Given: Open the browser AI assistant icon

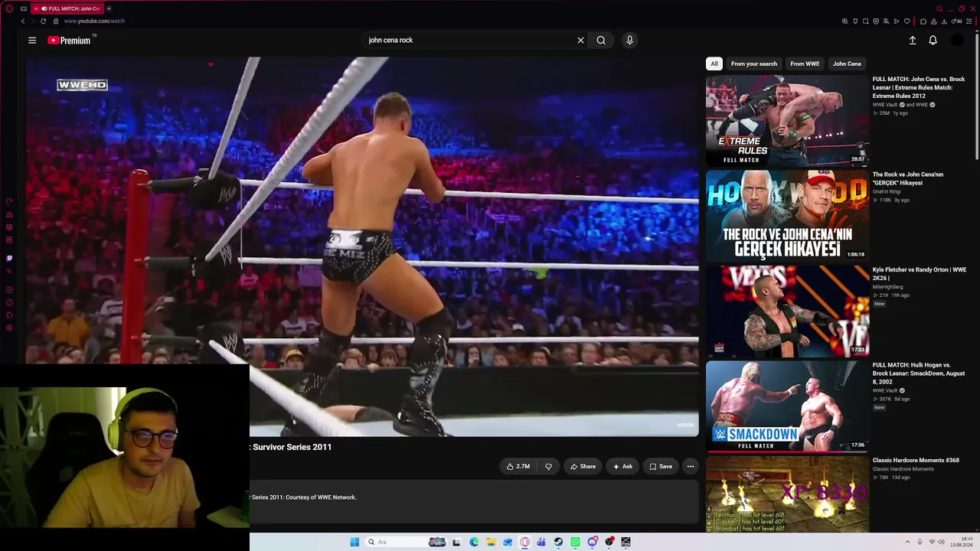Looking at the screenshot, I should click(x=957, y=21).
